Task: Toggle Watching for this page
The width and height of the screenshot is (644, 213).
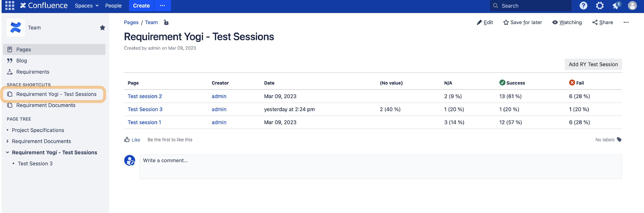Action: (x=567, y=22)
